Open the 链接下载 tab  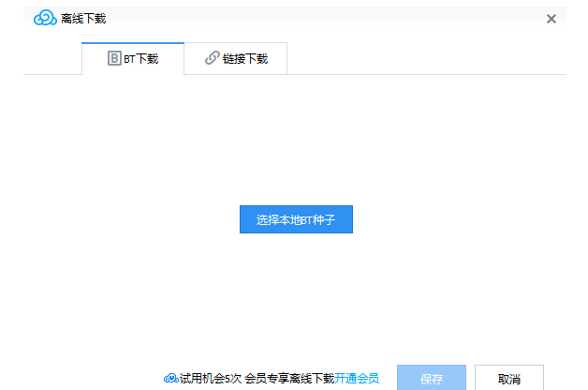(x=235, y=58)
